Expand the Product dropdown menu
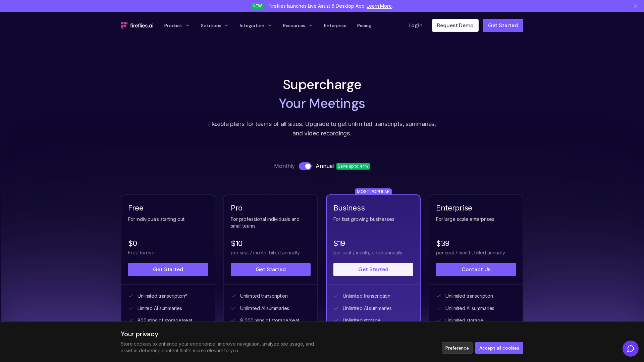The width and height of the screenshot is (644, 362). pyautogui.click(x=177, y=25)
